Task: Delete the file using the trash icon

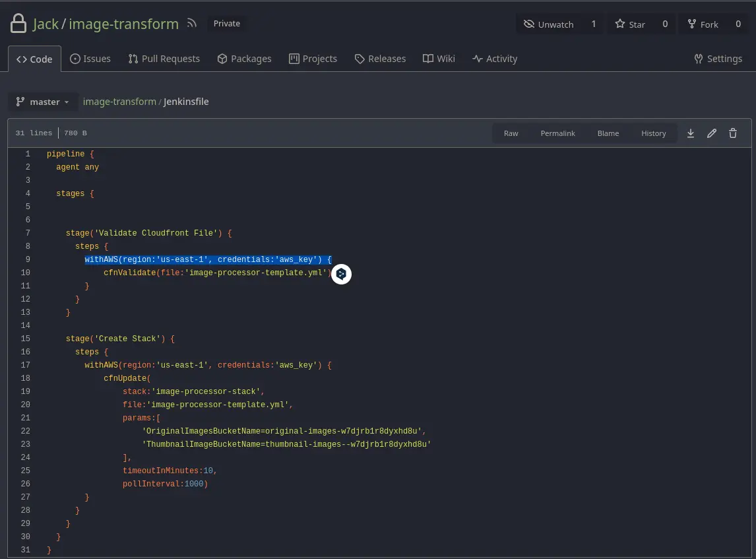Action: pyautogui.click(x=733, y=133)
